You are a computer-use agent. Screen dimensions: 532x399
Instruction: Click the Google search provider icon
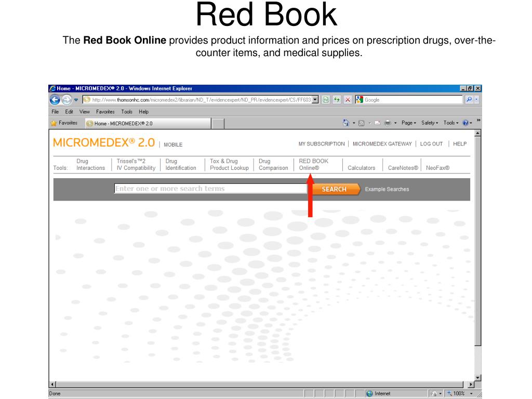pyautogui.click(x=360, y=100)
